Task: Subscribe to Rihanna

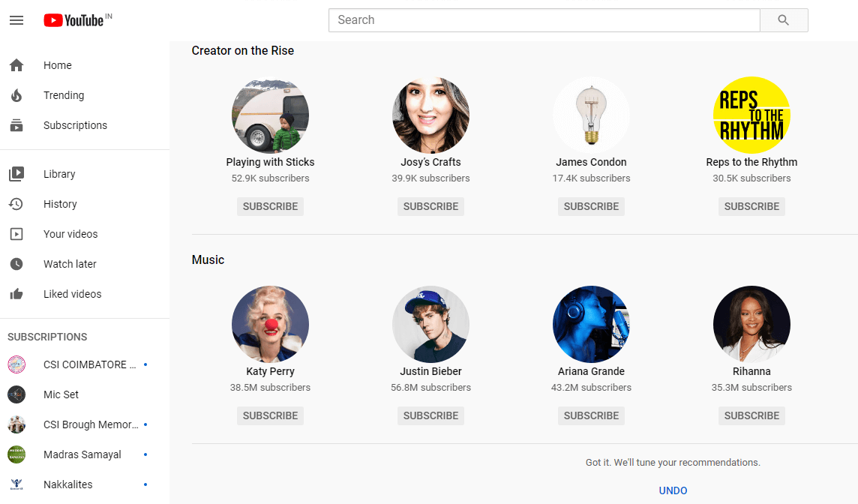Action: click(751, 415)
